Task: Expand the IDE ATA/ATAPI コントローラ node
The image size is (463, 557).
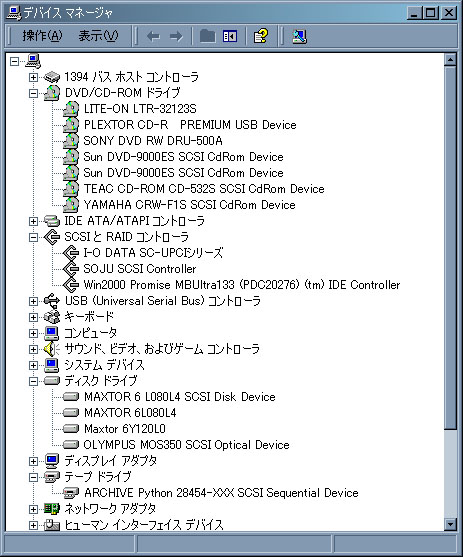Action: pyautogui.click(x=33, y=221)
